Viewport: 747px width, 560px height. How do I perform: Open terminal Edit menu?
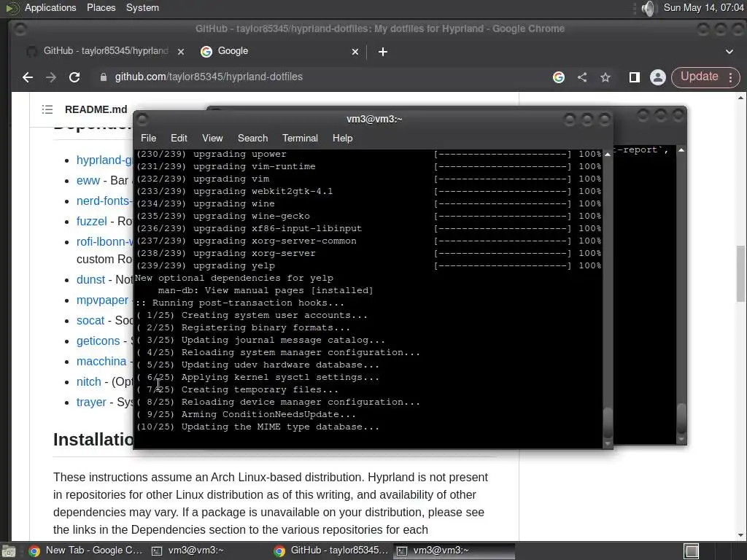coord(179,138)
